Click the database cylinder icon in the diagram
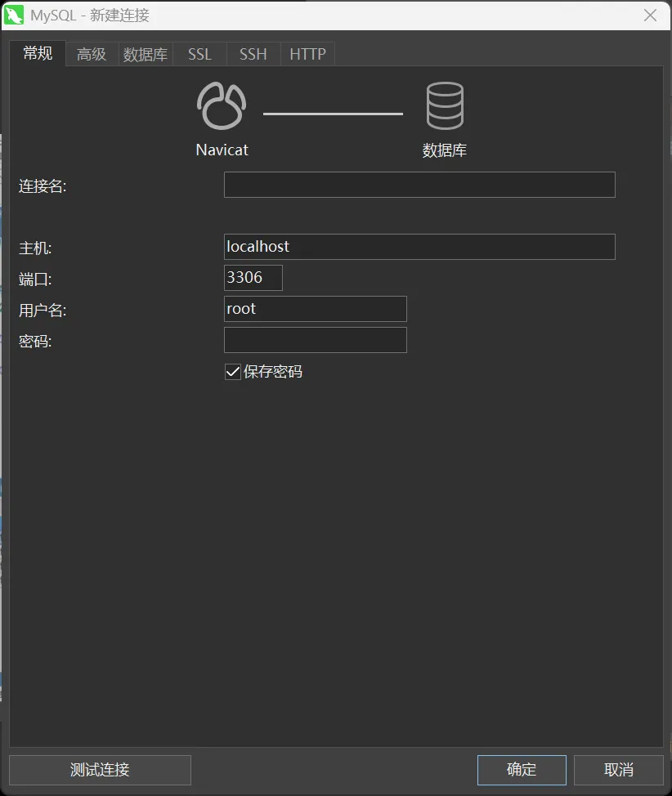 point(445,107)
